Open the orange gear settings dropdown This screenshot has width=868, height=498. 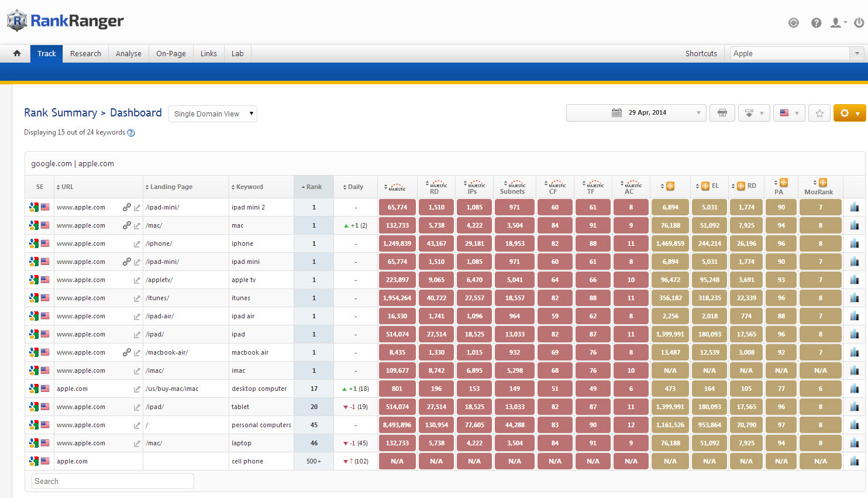[849, 113]
